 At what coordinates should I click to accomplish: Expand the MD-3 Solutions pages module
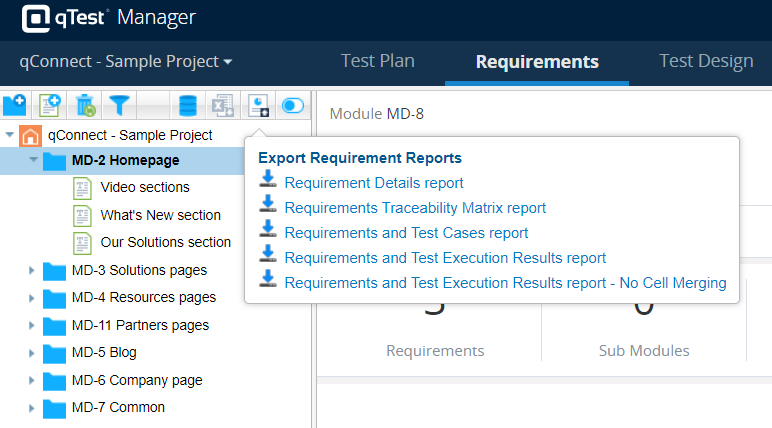point(32,270)
